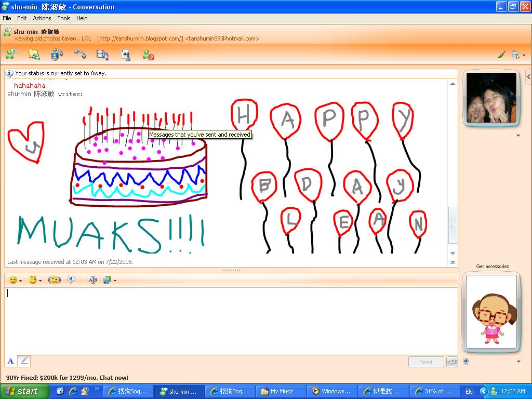The image size is (532, 399).
Task: Click the 30Yr Fixed mortgage ad link
Action: point(67,378)
